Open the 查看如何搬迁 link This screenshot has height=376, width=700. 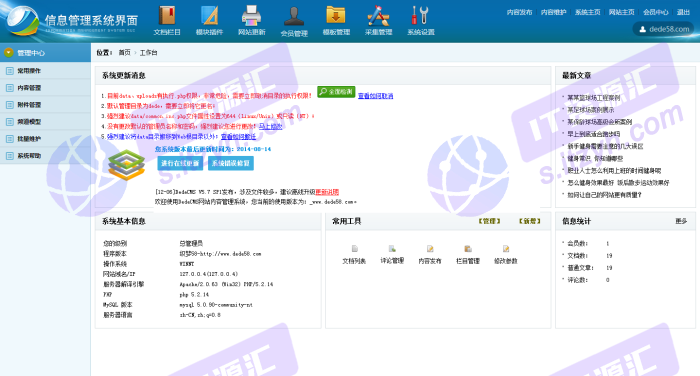click(238, 136)
